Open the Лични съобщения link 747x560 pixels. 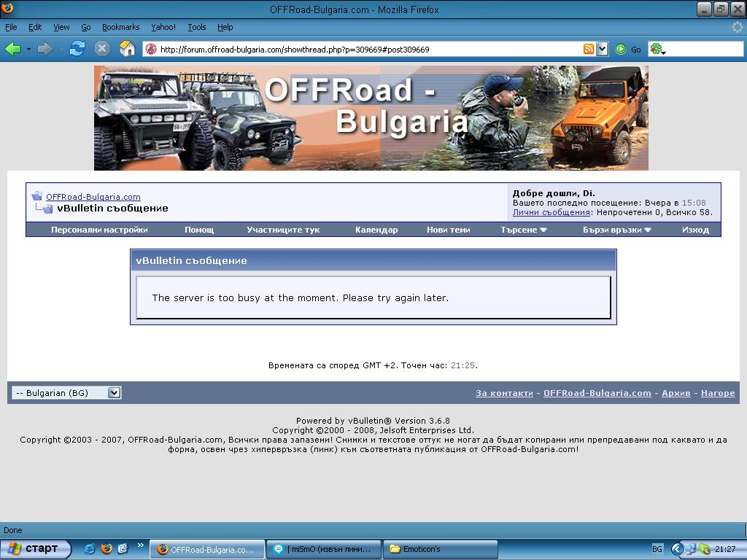click(551, 212)
